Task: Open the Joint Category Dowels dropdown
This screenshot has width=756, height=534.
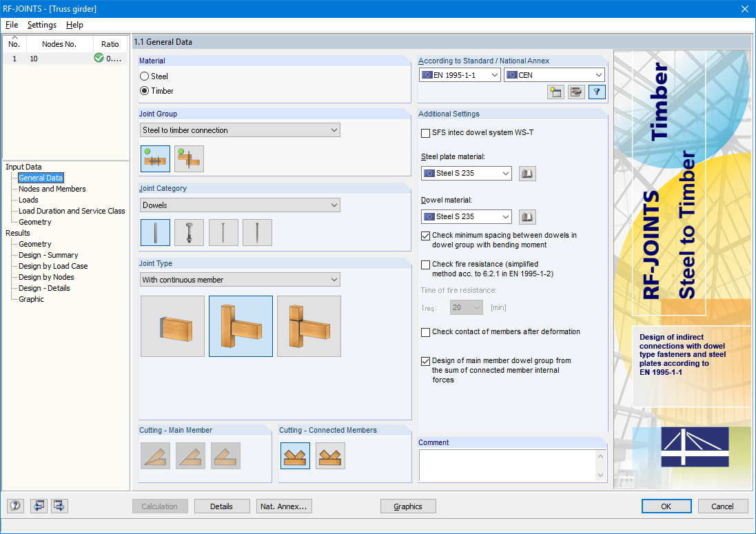Action: (x=240, y=205)
